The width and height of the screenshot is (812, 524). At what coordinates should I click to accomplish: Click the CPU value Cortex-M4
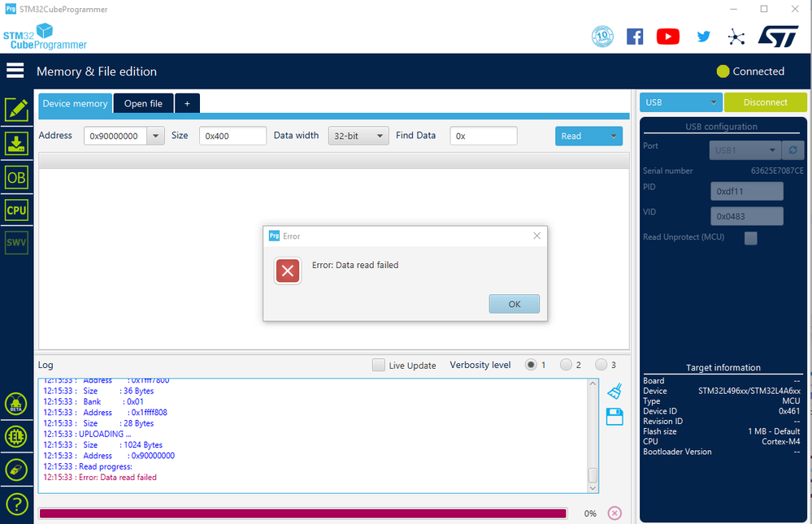pos(781,442)
